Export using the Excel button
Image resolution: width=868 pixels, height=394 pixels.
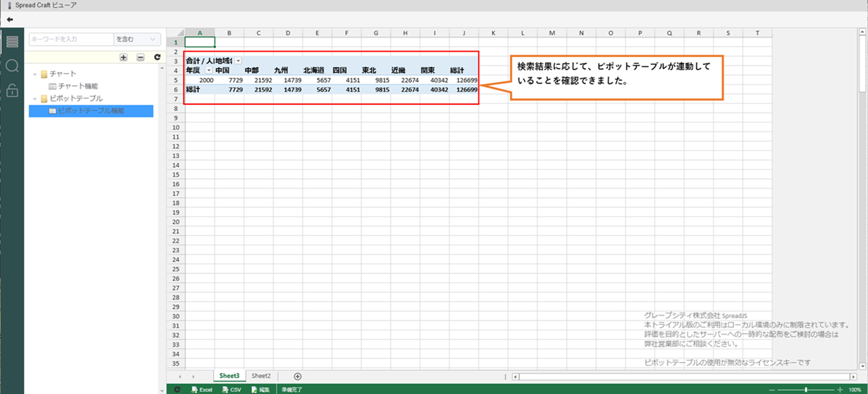pos(202,389)
